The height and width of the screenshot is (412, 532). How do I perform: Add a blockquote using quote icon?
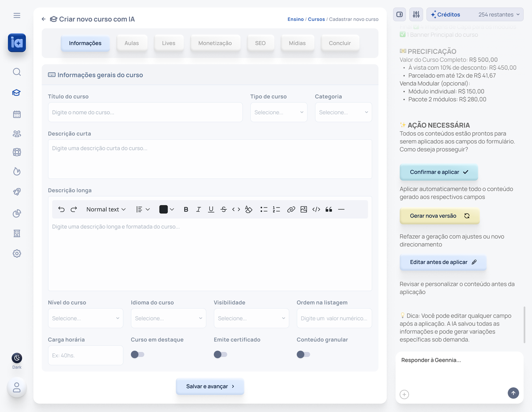point(329,209)
